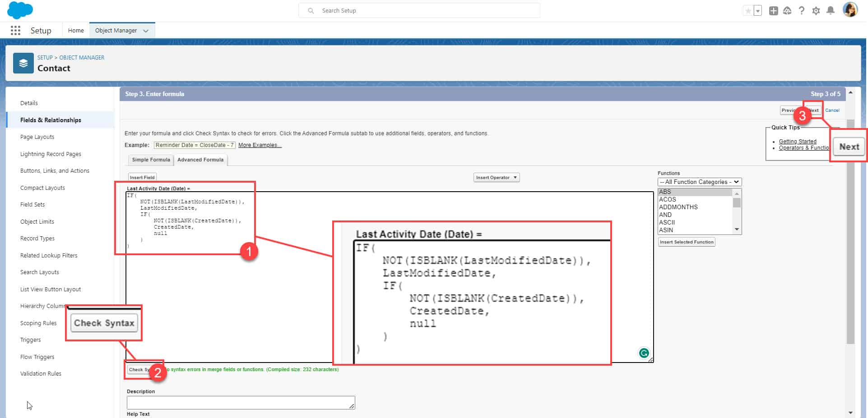Switch to the Simple Formula tab
The height and width of the screenshot is (418, 868).
click(150, 160)
